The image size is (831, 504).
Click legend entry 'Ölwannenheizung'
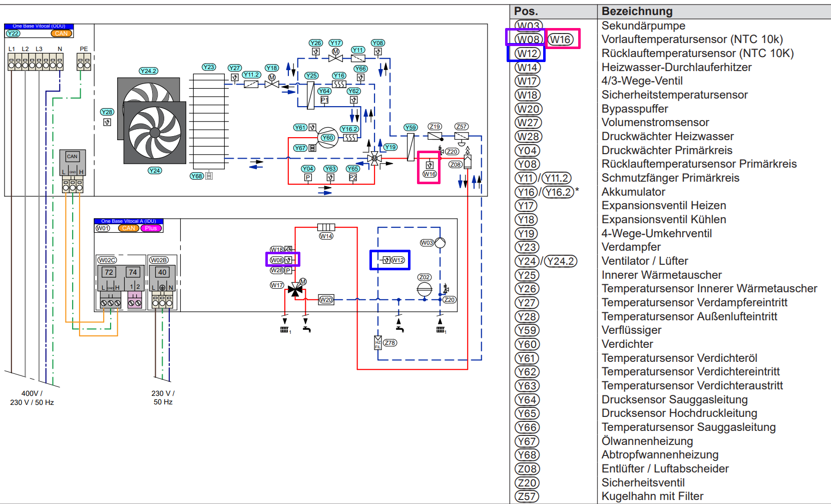click(647, 441)
